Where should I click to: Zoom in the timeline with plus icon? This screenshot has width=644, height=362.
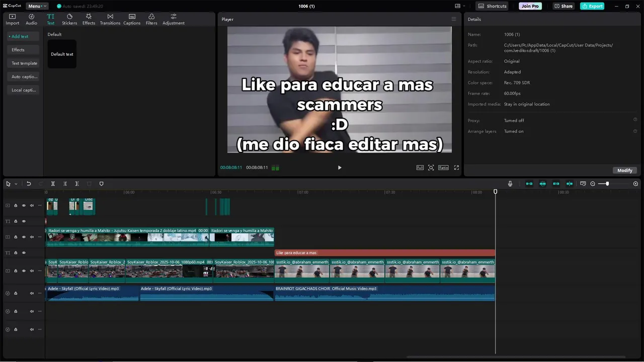click(635, 184)
